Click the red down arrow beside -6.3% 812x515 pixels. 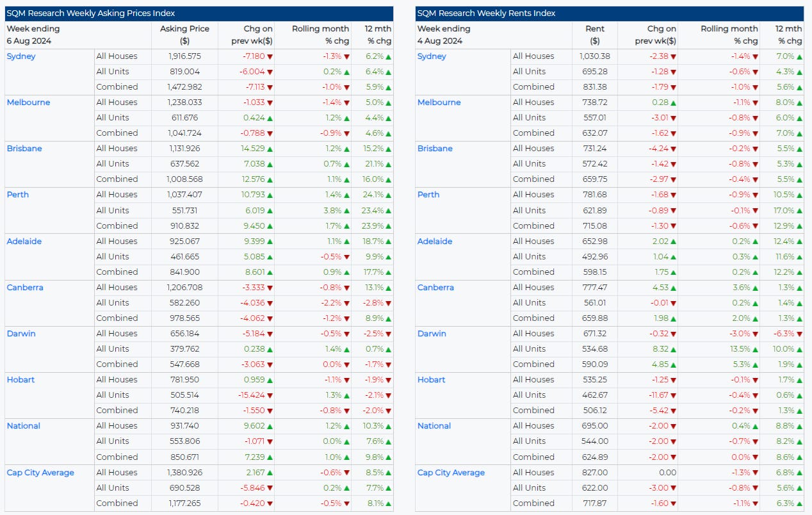pos(800,334)
